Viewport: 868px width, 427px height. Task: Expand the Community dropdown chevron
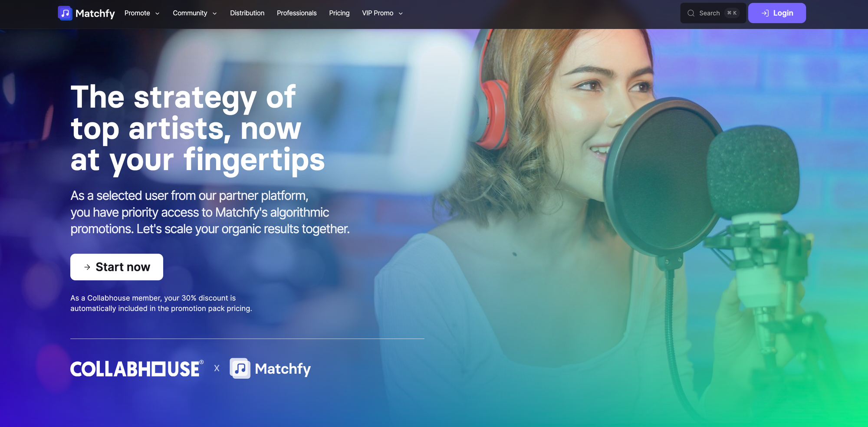(x=214, y=13)
